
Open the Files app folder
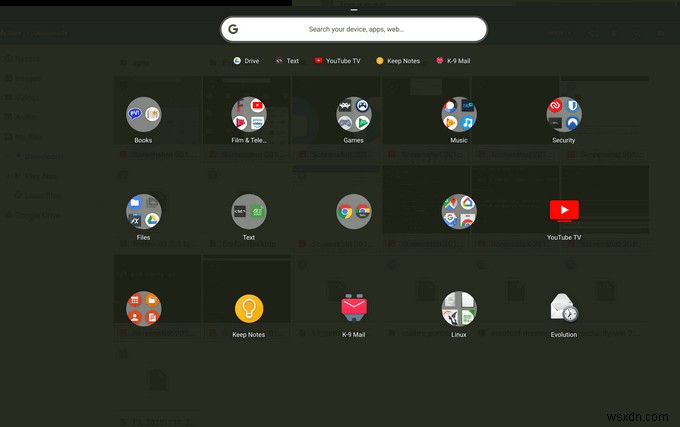[144, 212]
